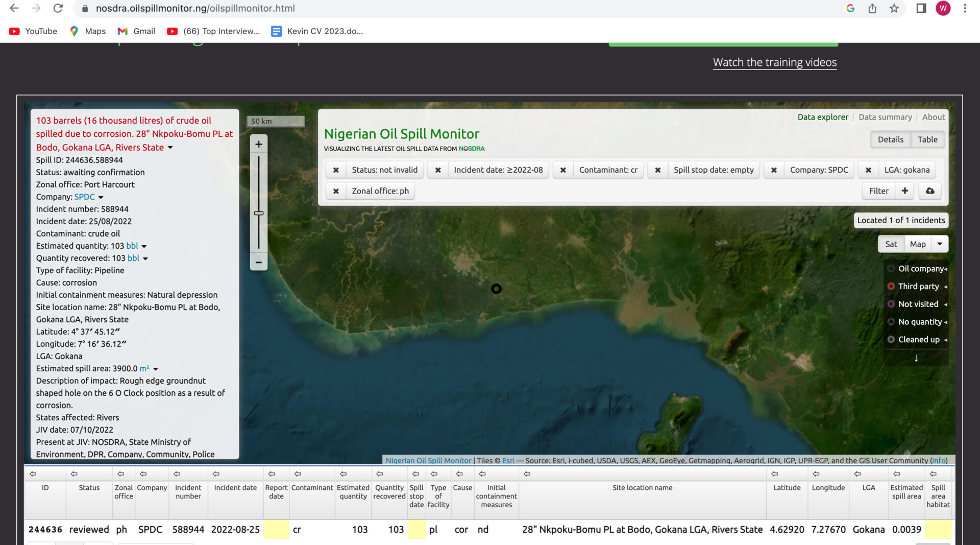Reload the page in the browser

pos(58,8)
